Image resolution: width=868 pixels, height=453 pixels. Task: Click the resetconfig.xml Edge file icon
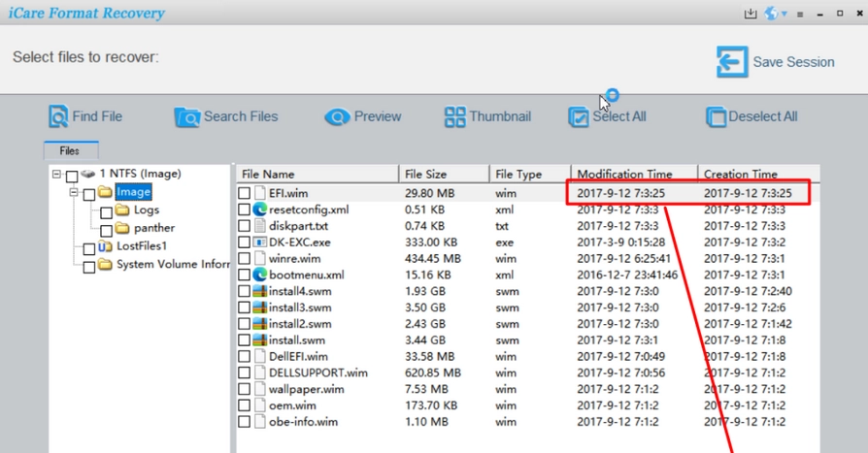[x=259, y=210]
